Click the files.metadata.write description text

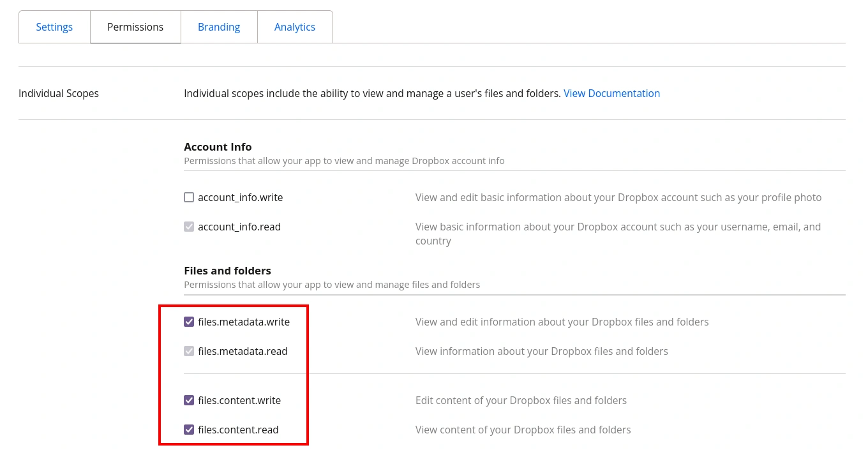pos(562,322)
